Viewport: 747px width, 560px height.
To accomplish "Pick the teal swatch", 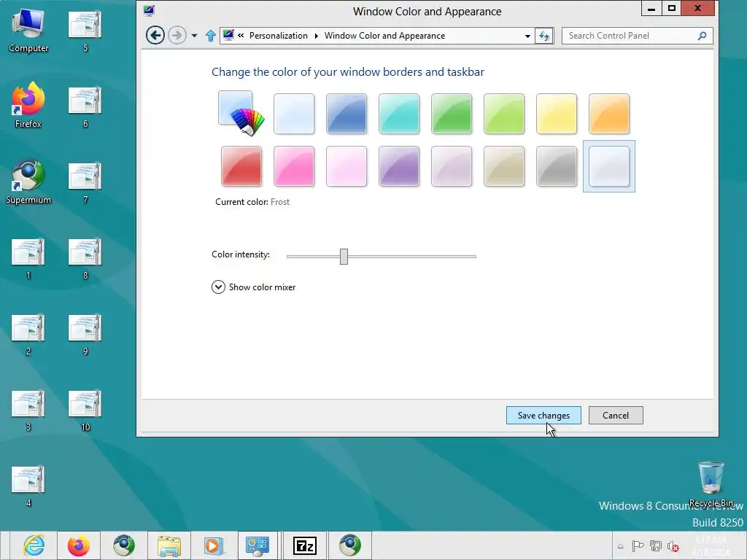I will [399, 114].
